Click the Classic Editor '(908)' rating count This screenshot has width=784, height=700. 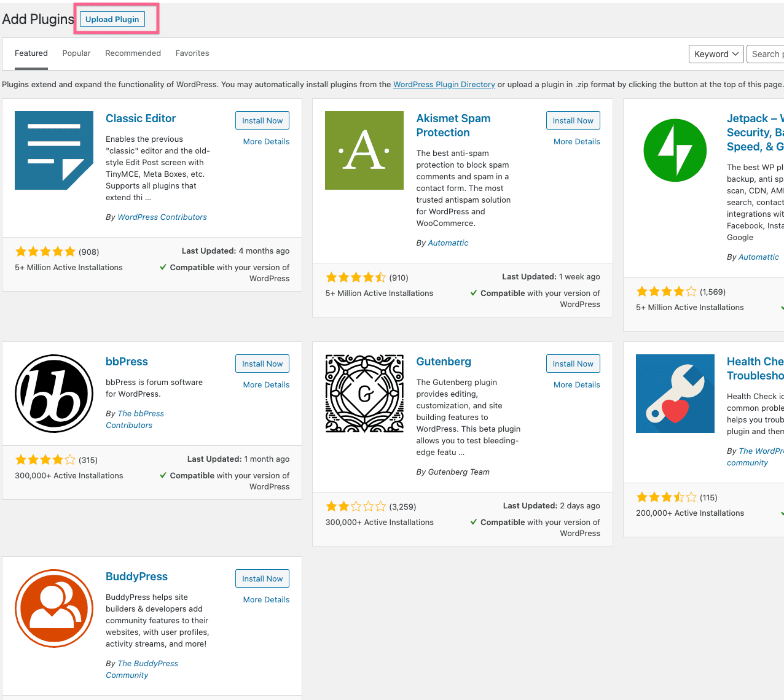[x=89, y=252]
